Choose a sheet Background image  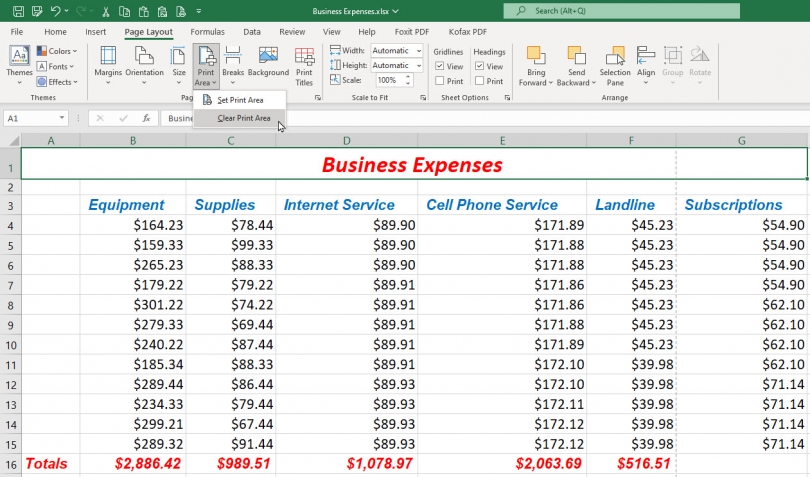[268, 62]
